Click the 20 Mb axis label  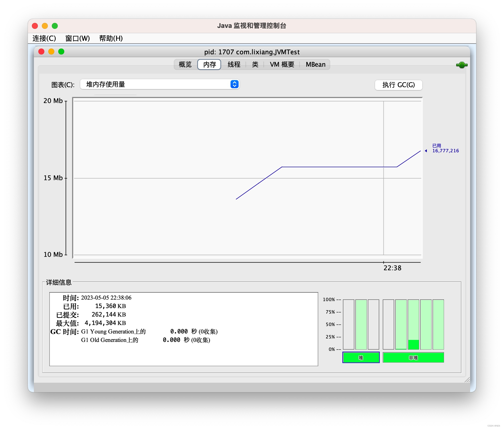tap(53, 101)
